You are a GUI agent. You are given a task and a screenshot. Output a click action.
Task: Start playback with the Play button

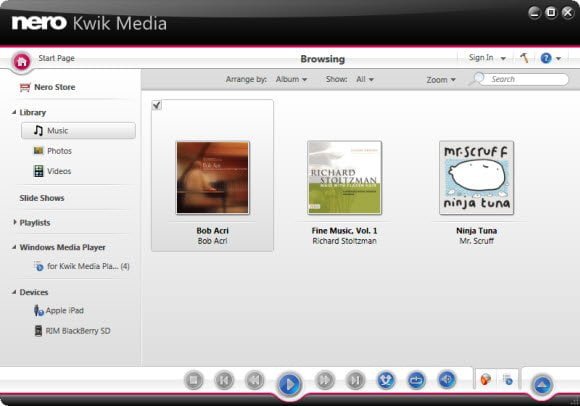coord(290,385)
